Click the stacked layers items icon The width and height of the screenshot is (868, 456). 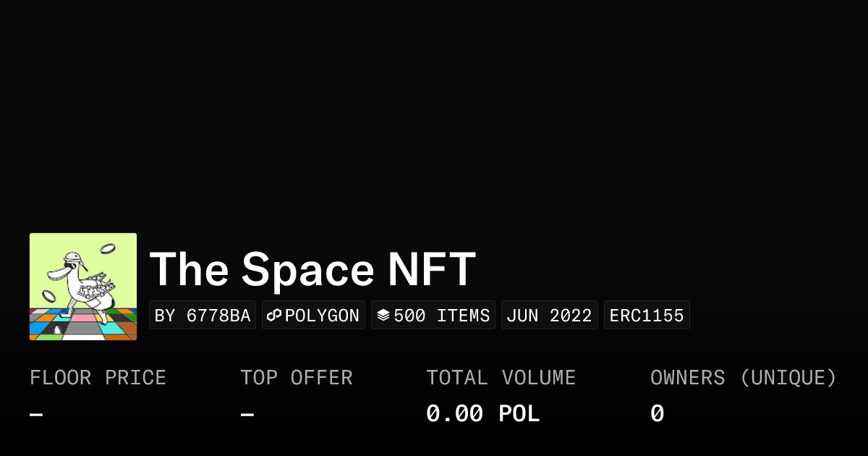[x=383, y=316]
